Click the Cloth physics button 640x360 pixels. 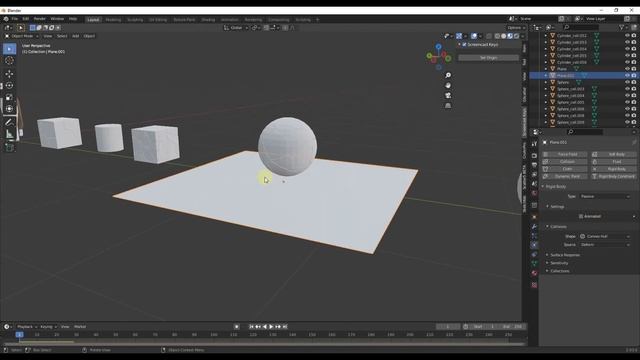click(x=565, y=169)
